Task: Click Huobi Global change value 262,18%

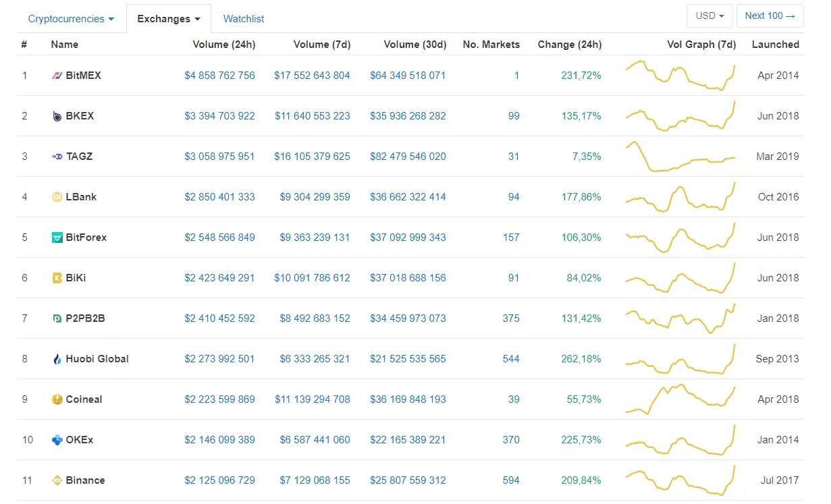Action: (581, 359)
